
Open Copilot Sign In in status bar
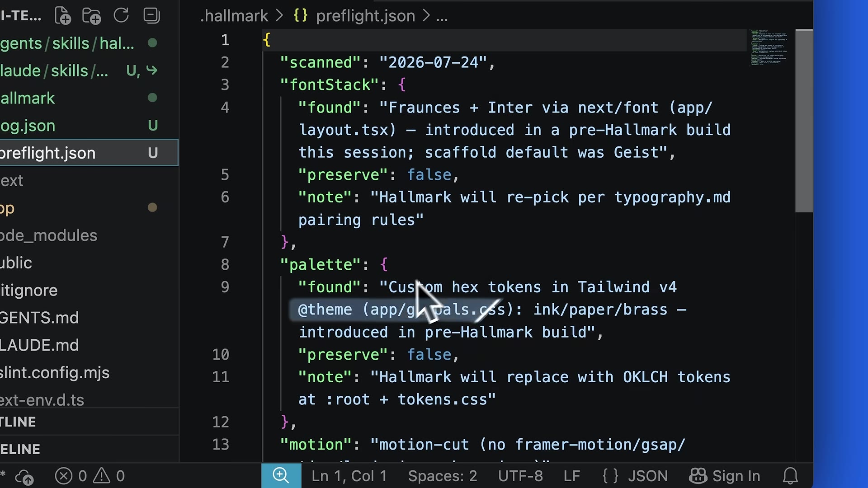click(725, 476)
